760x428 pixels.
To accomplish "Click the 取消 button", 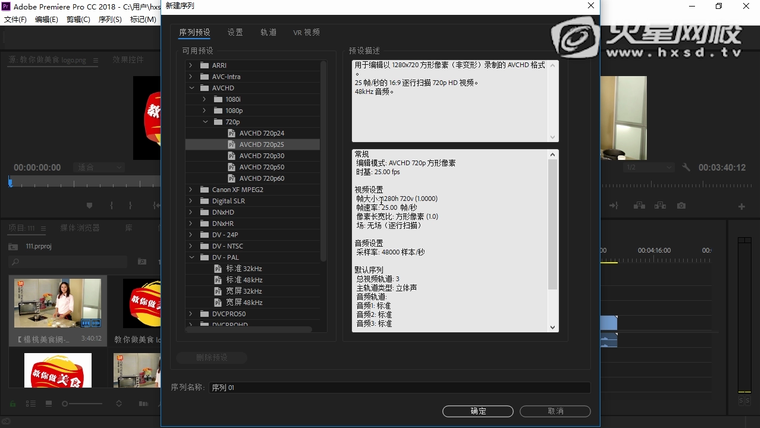I will point(555,411).
